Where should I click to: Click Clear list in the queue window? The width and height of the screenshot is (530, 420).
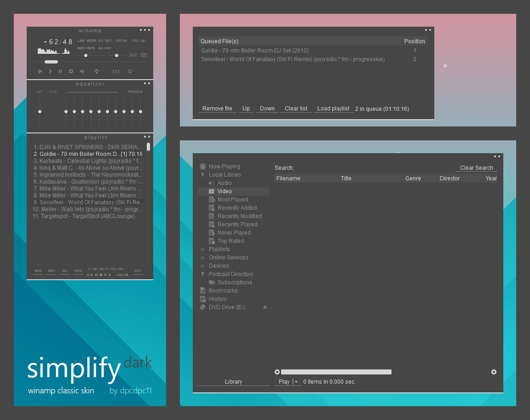[x=296, y=108]
